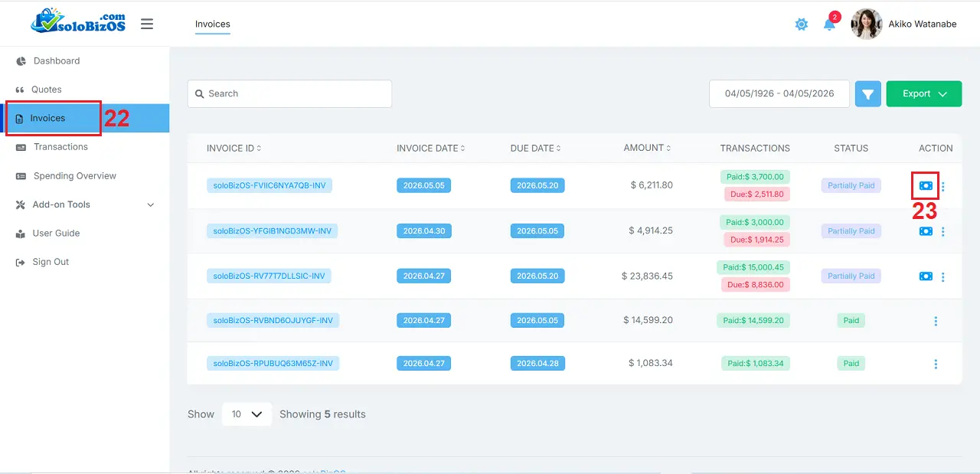
Task: Click the blue filter funnel button
Action: (x=868, y=94)
